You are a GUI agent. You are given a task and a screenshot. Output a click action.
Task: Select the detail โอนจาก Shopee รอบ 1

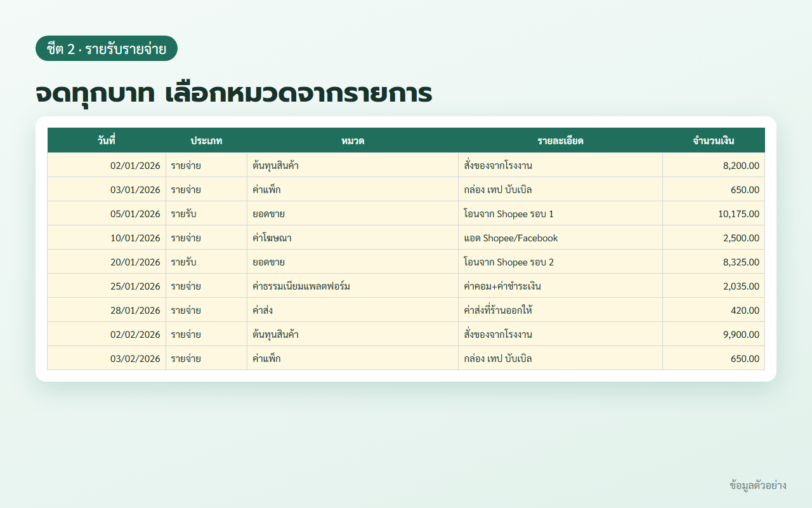click(560, 213)
